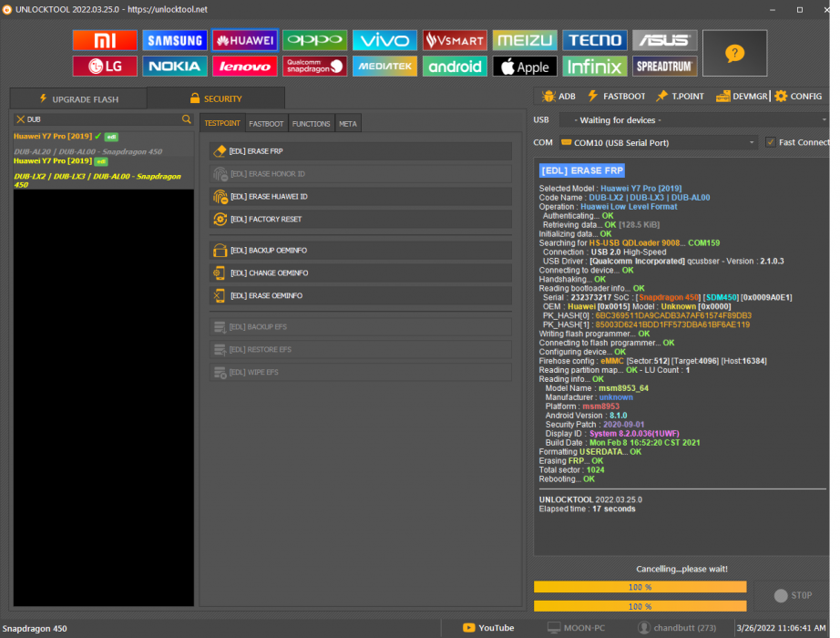Switch to the META tab
840x638 pixels.
(348, 124)
